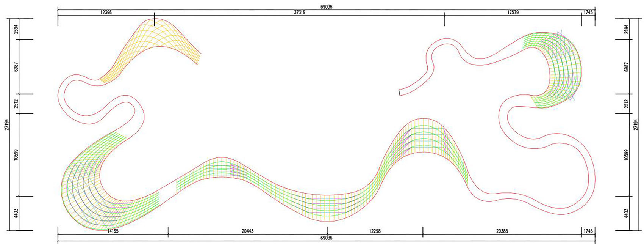Pick the bottom-right 1745 dimension
Image resolution: width=644 pixels, height=244 pixels.
[x=588, y=231]
